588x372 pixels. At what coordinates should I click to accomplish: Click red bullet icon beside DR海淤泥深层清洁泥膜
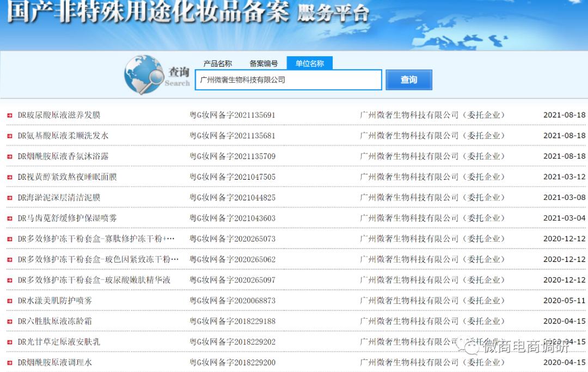[10, 198]
